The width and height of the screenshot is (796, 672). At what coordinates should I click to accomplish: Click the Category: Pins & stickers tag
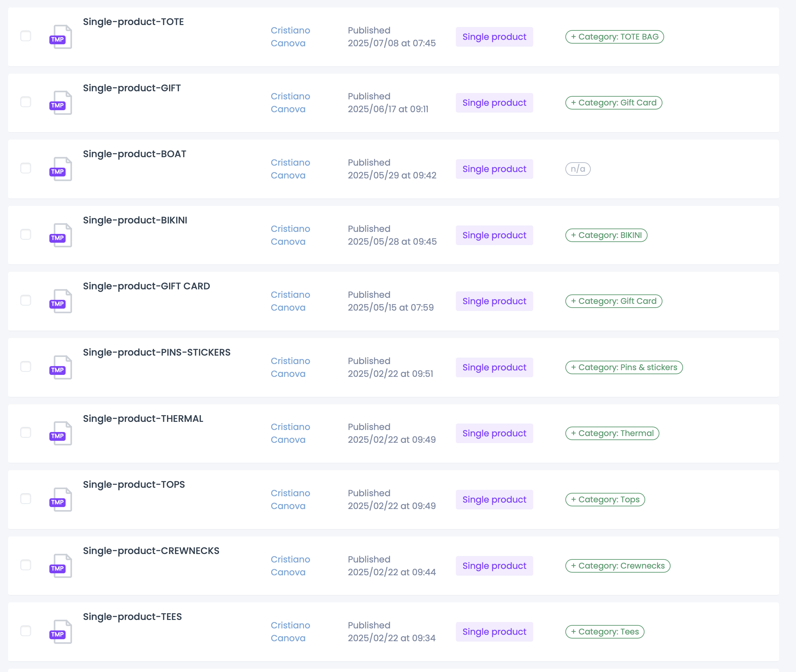tap(624, 367)
